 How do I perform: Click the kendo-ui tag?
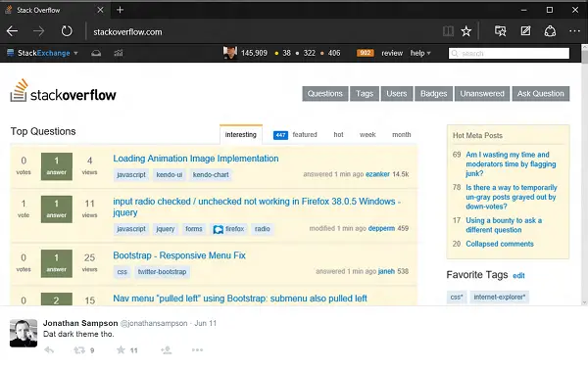coord(170,175)
